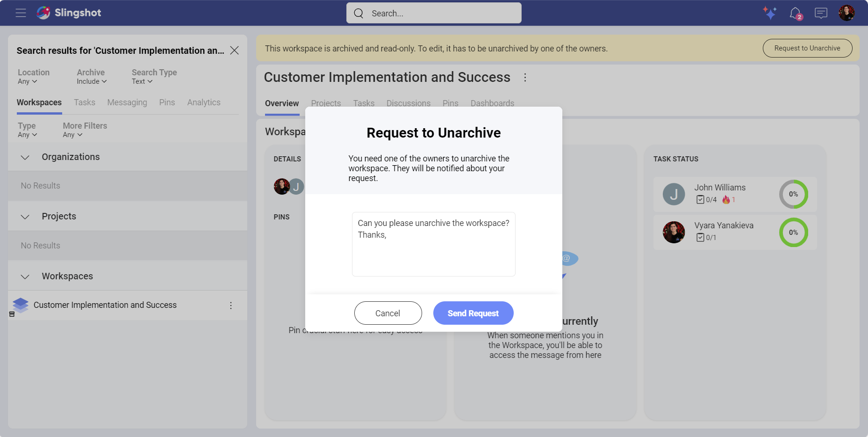This screenshot has width=868, height=437.
Task: Collapse the Organizations section
Action: click(x=25, y=157)
